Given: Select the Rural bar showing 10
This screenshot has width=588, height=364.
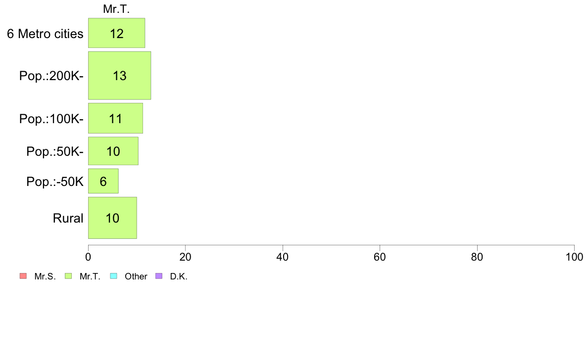Looking at the screenshot, I should (x=112, y=218).
